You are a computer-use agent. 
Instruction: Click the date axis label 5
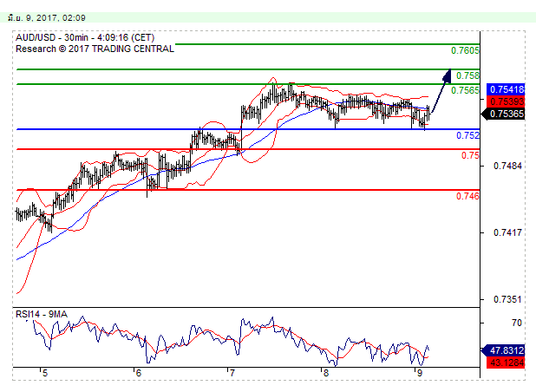45,373
